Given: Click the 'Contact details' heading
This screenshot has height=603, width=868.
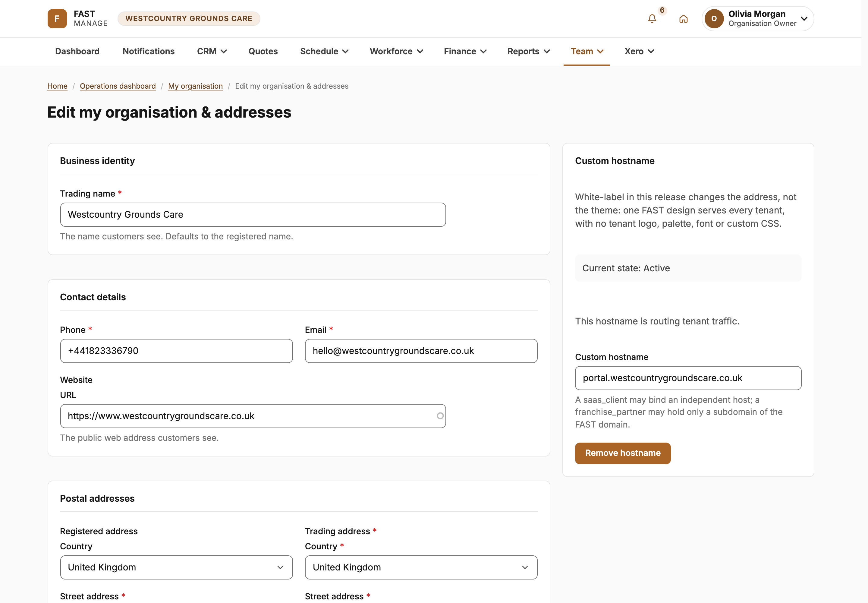Looking at the screenshot, I should point(93,297).
